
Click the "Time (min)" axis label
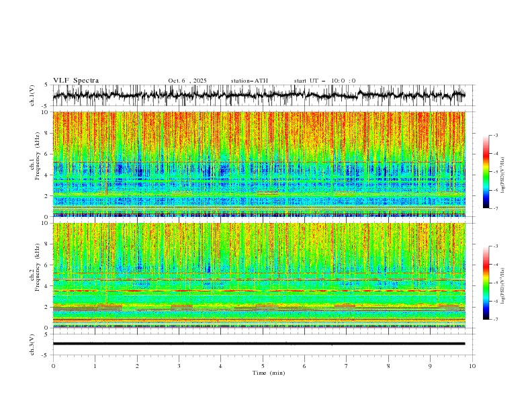click(269, 373)
